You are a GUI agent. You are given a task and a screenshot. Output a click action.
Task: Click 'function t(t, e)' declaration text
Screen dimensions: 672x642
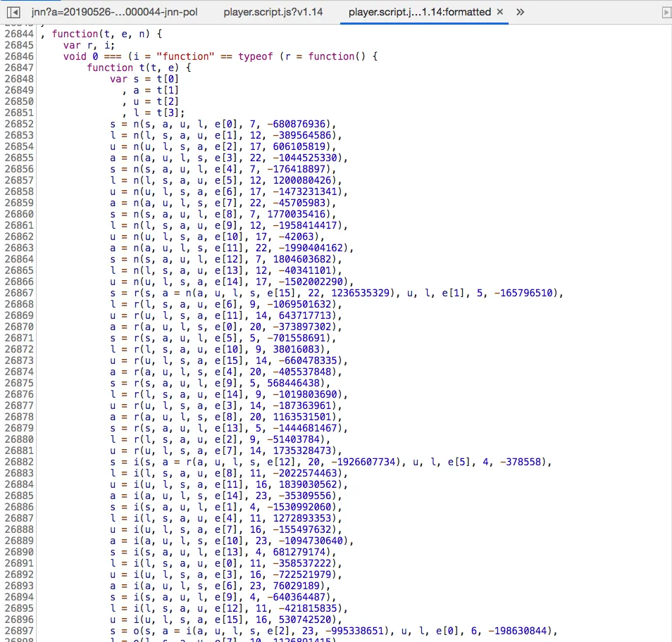133,68
